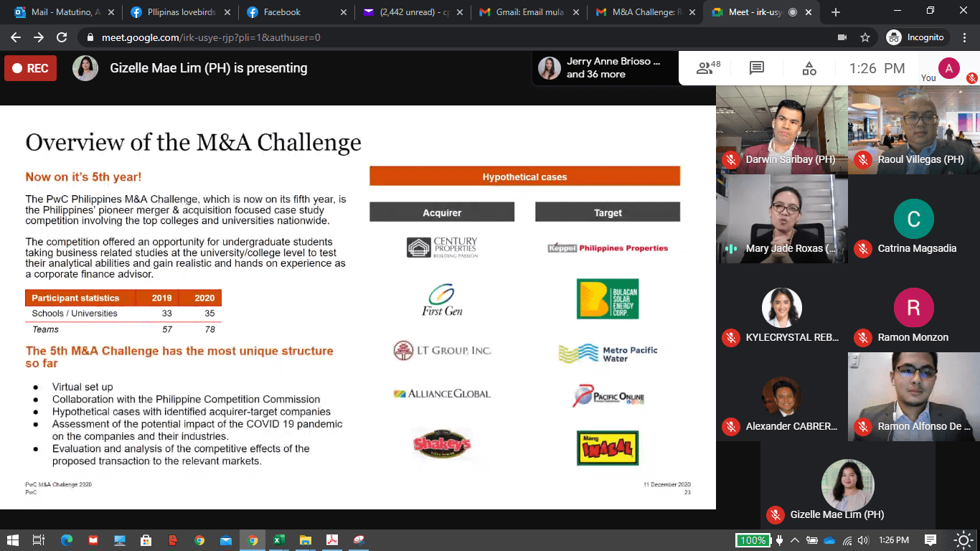Viewport: 980px width, 551px height.
Task: Click the Bulacan Solar Energy Corp logo
Action: (x=608, y=299)
